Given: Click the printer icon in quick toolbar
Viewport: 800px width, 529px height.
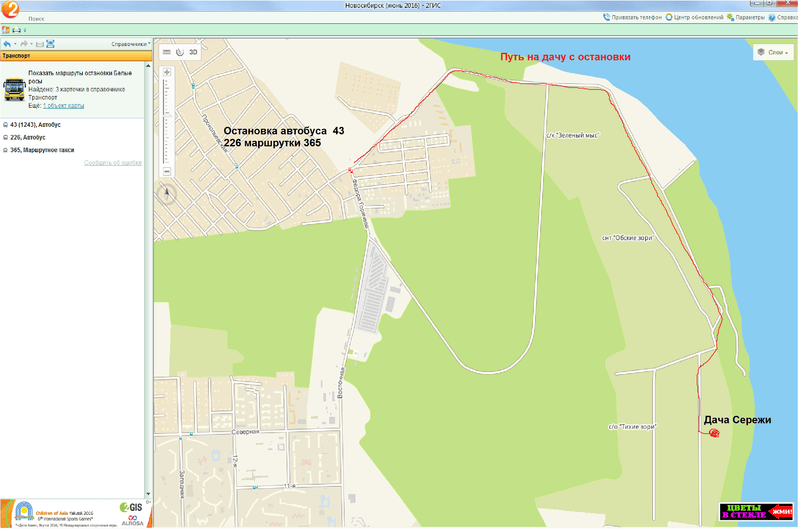Looking at the screenshot, I should [x=17, y=30].
